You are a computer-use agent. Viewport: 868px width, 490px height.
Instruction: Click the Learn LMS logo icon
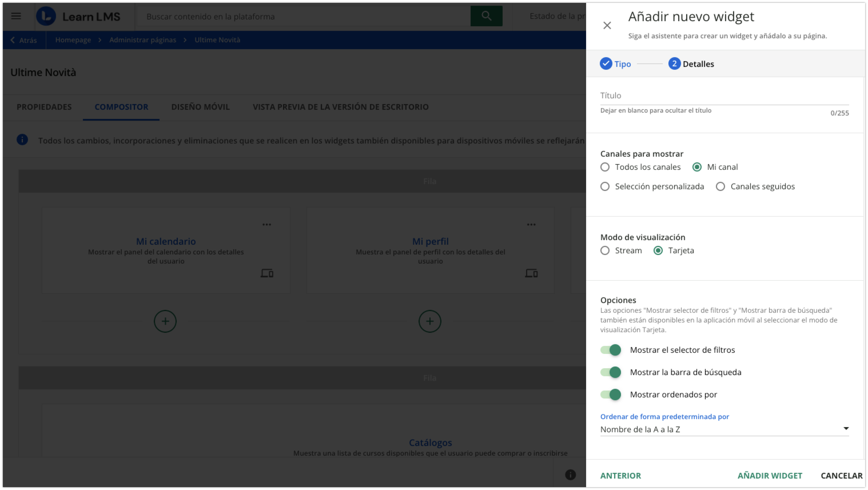[46, 16]
